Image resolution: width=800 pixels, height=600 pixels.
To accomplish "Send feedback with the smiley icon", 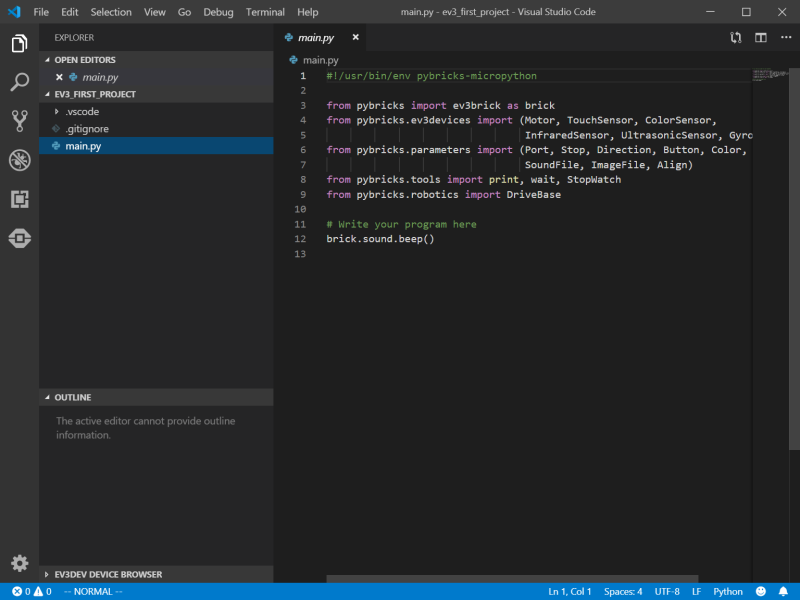I will tap(761, 591).
